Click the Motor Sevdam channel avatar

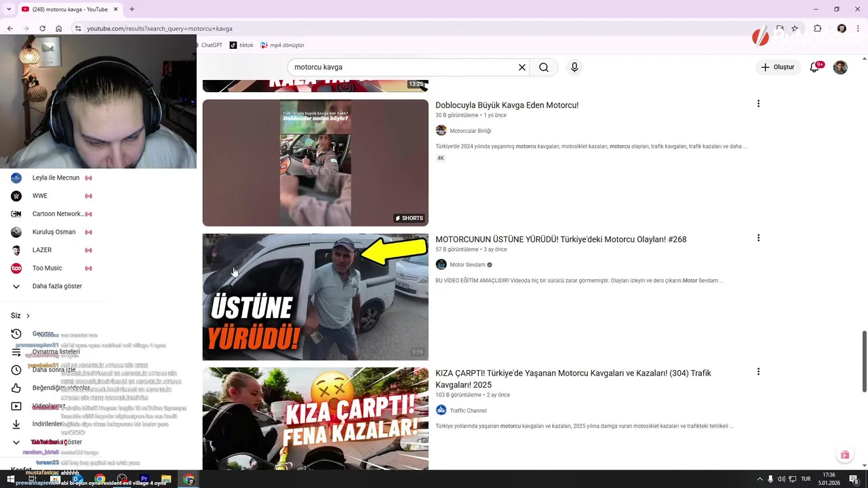(441, 264)
